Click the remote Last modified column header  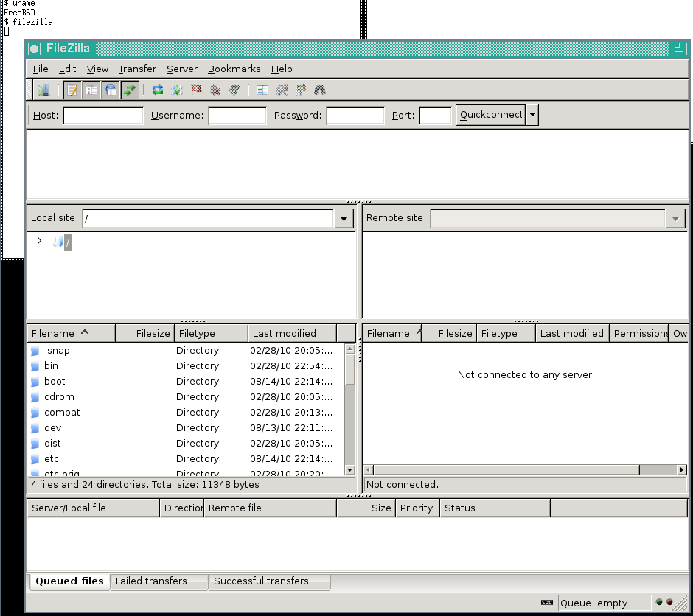(x=572, y=333)
